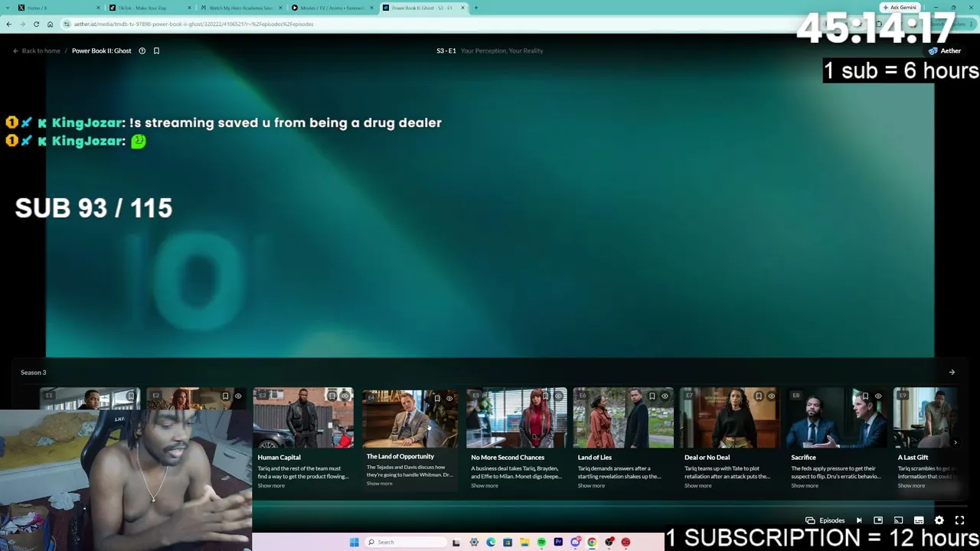Open the Land of Lies episode thumbnail
Image resolution: width=980 pixels, height=551 pixels.
[623, 418]
